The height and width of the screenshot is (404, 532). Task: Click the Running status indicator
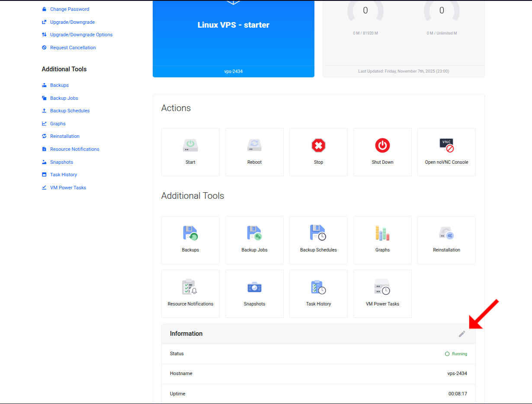456,353
